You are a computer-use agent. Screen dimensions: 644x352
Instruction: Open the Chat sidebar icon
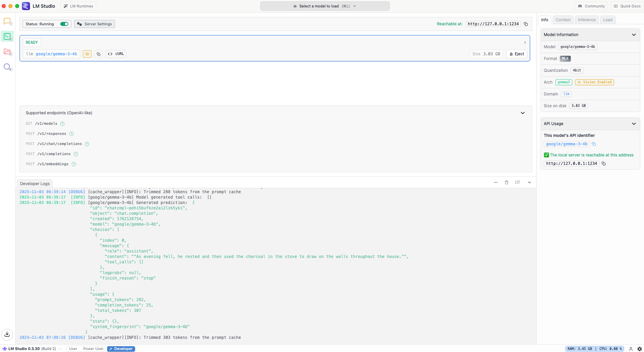pyautogui.click(x=7, y=21)
